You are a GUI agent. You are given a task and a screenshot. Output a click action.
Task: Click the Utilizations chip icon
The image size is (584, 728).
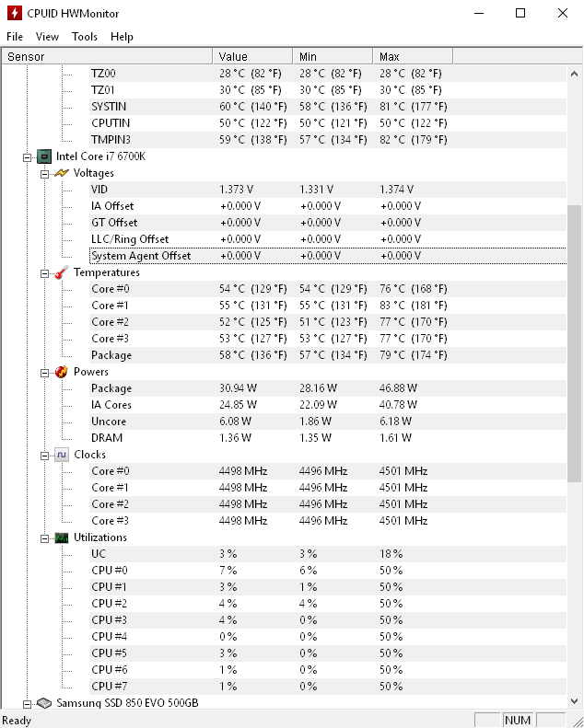click(x=62, y=537)
